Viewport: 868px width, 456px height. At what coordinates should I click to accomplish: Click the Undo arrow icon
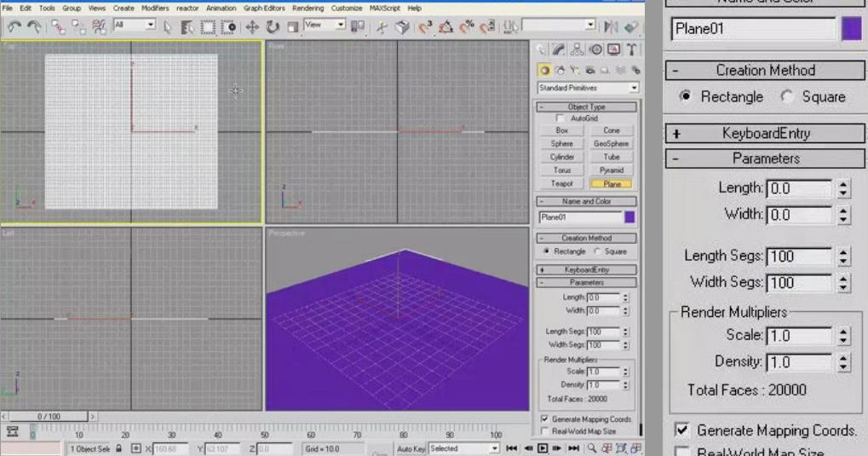14,26
